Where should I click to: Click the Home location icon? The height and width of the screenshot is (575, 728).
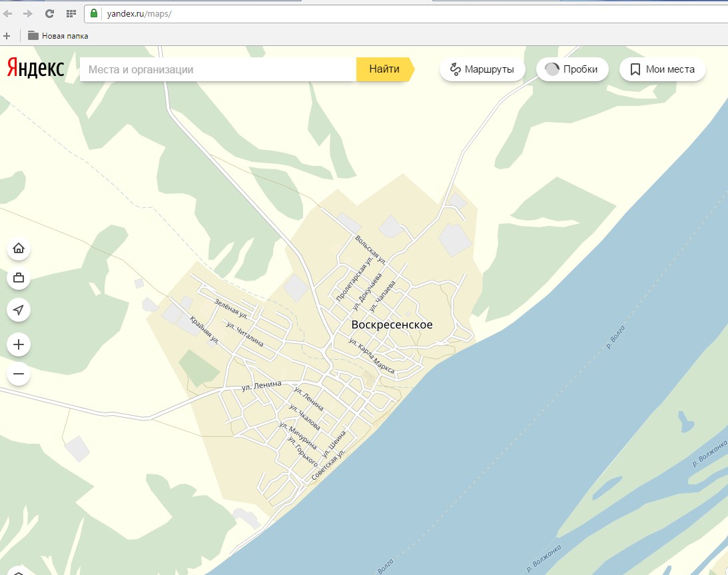click(x=19, y=249)
